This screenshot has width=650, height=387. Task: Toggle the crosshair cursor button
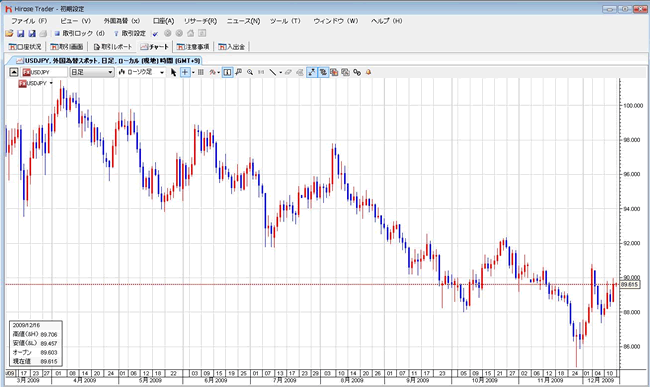coord(185,72)
